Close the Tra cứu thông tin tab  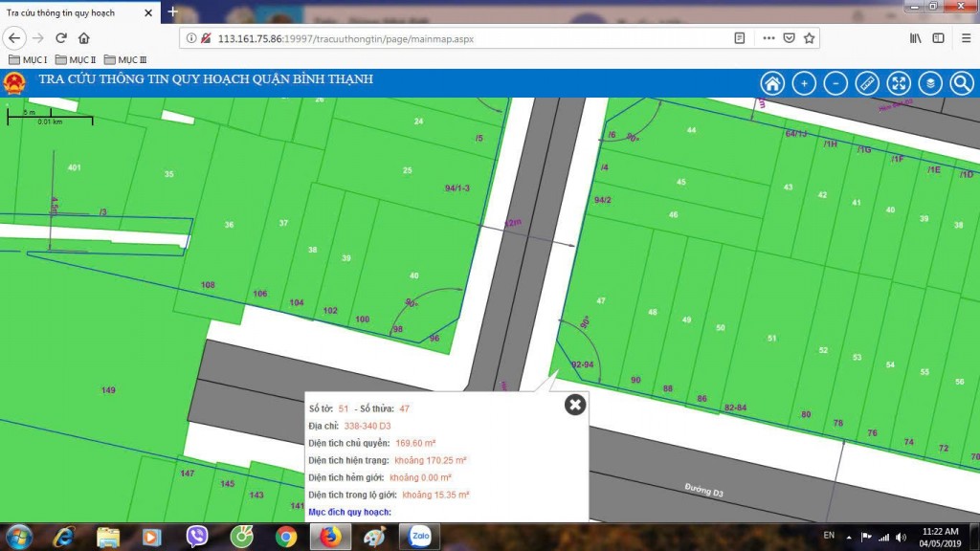[148, 12]
